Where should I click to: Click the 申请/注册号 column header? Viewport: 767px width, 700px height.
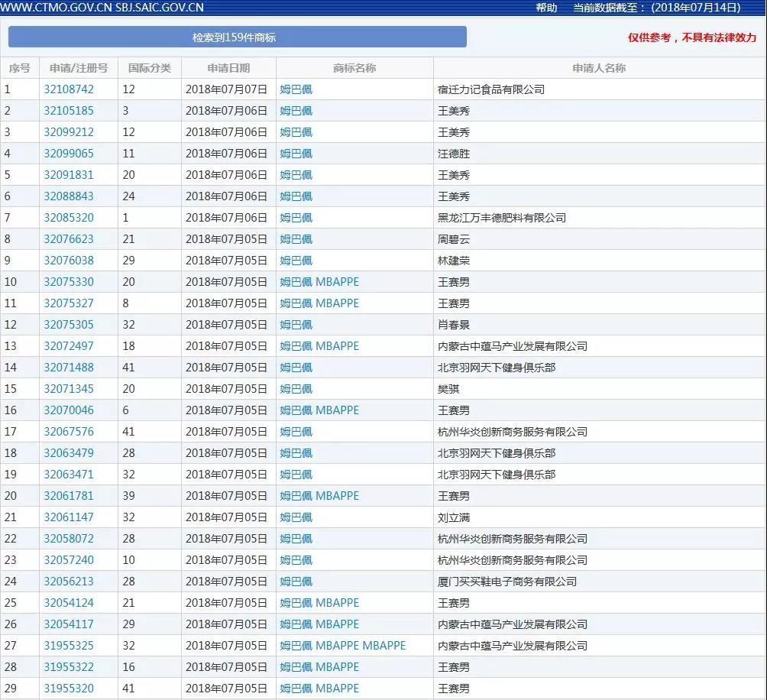79,67
